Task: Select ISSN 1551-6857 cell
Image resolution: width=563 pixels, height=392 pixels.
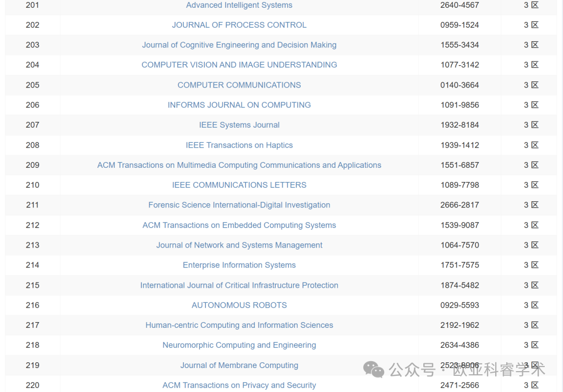Action: pyautogui.click(x=460, y=165)
